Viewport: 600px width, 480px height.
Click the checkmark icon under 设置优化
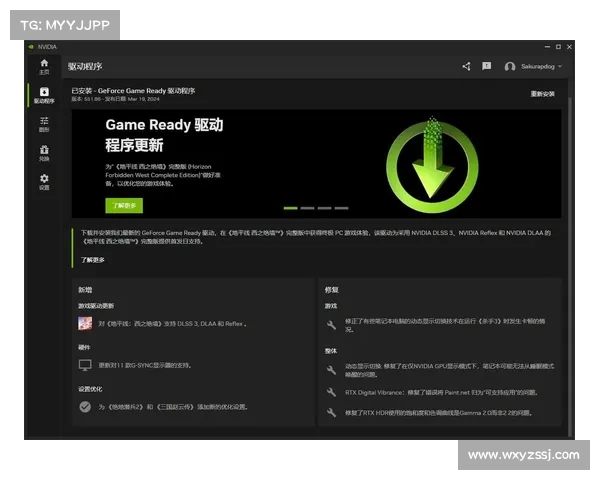[85, 407]
